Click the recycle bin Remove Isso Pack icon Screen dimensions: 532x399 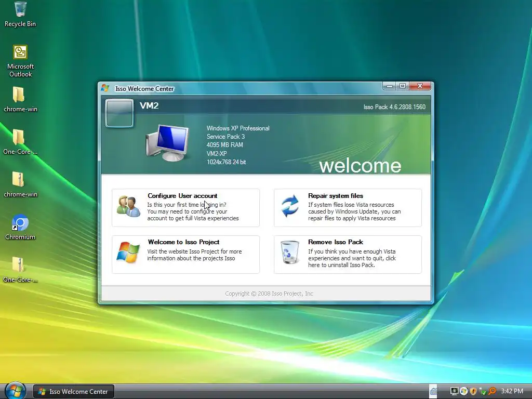point(290,252)
